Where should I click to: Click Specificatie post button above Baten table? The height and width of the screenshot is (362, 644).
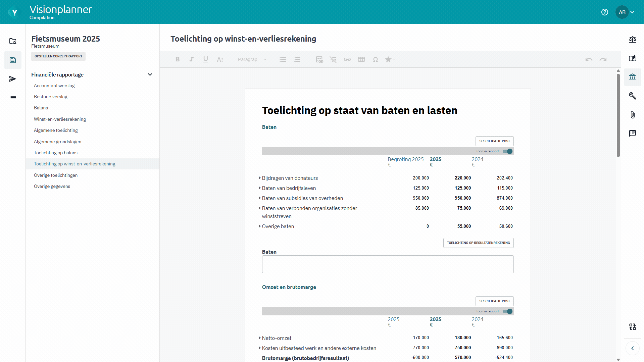pos(494,141)
